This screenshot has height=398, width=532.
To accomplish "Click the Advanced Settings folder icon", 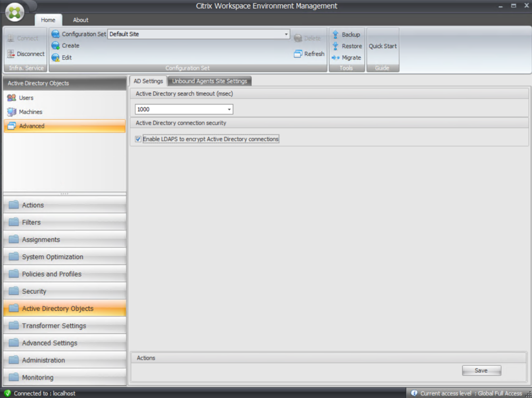I will (14, 342).
